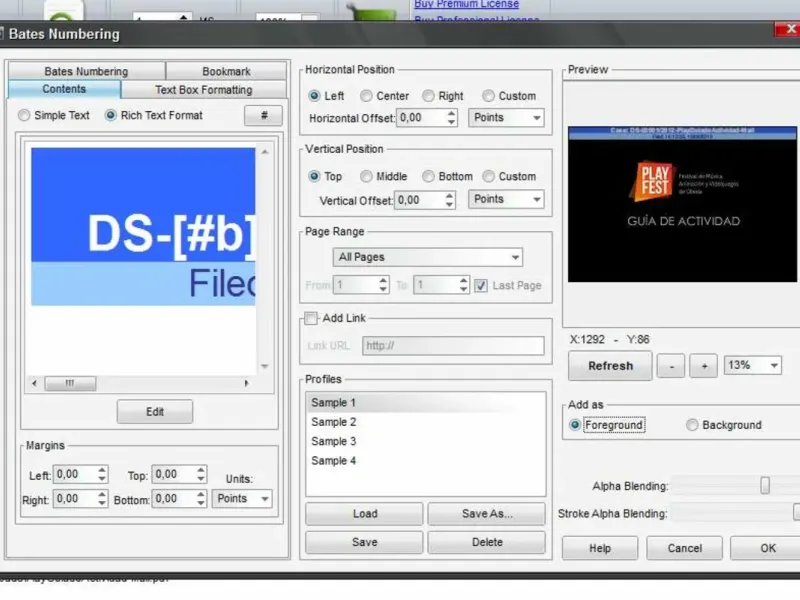Click the rich text DS-[#b] content area
Viewport: 800px width, 600px height.
[143, 227]
